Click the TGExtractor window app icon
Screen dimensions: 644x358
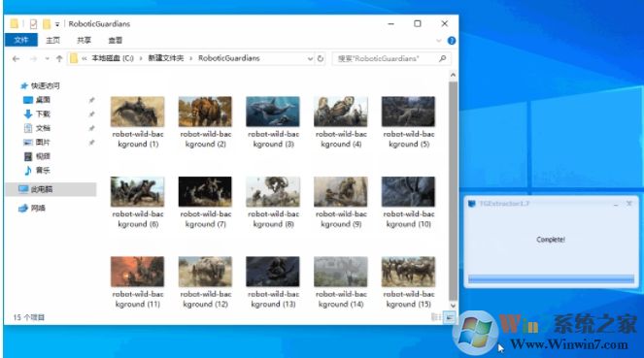tap(472, 204)
